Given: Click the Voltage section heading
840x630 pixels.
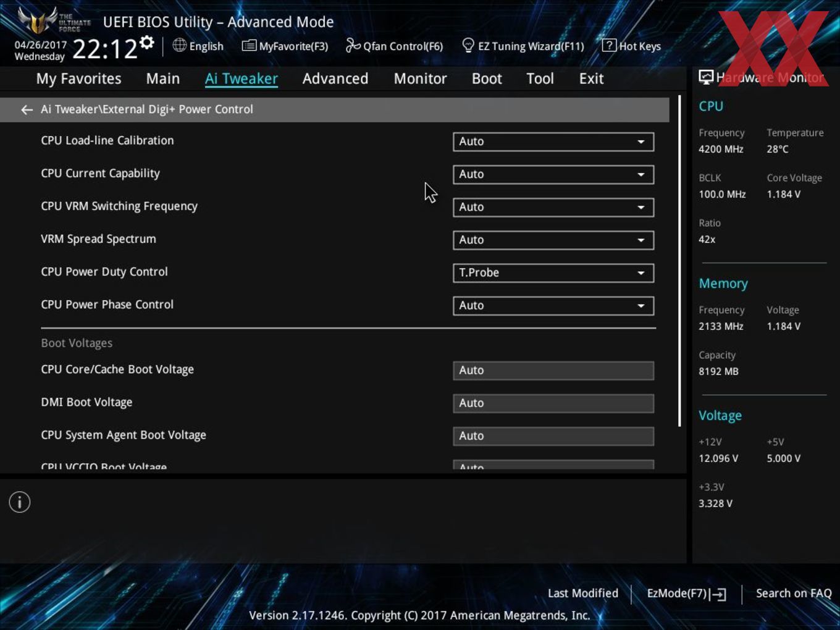Looking at the screenshot, I should pos(720,416).
